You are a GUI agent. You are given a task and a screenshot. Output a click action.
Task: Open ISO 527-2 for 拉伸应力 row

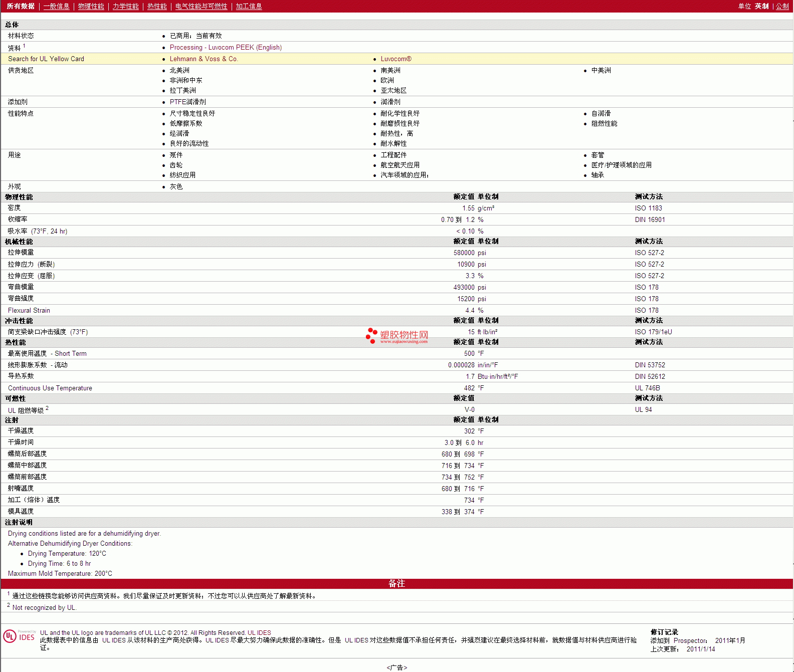pyautogui.click(x=649, y=264)
